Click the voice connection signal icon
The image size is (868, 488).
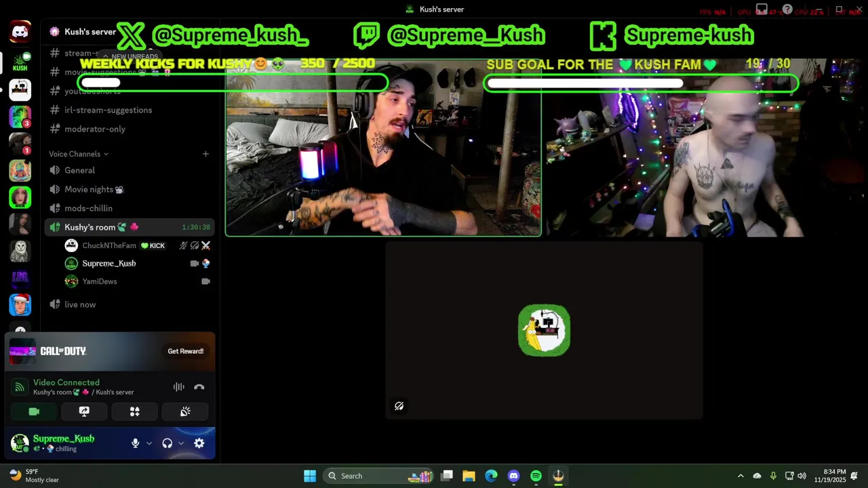click(x=20, y=387)
